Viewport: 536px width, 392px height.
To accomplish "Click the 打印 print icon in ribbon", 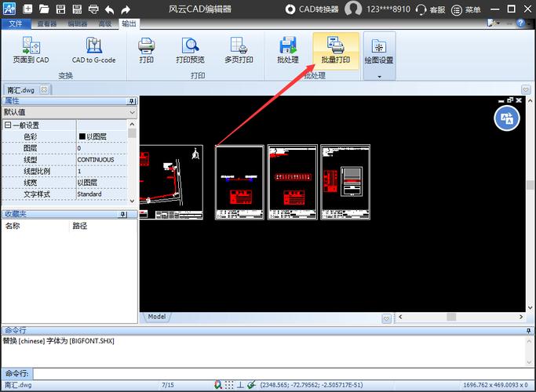I will (x=146, y=50).
